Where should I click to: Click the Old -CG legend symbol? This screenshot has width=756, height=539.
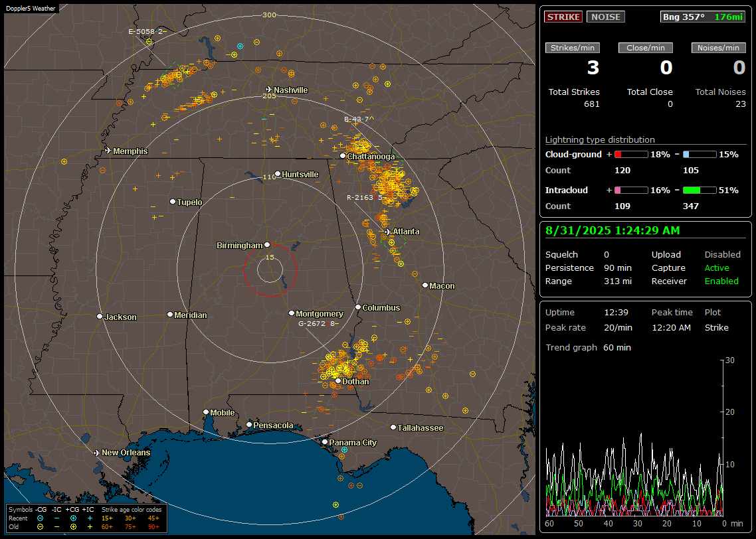[41, 527]
